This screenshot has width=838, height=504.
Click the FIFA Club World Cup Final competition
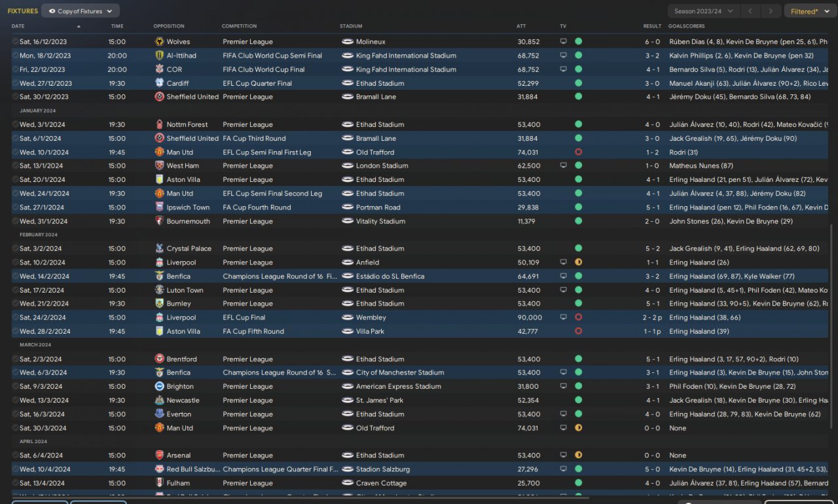point(264,69)
